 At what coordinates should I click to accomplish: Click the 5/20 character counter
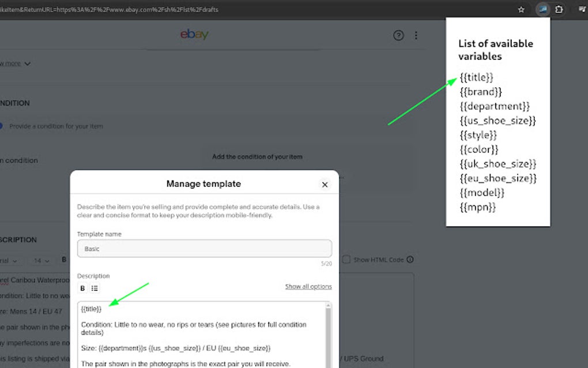pos(326,264)
